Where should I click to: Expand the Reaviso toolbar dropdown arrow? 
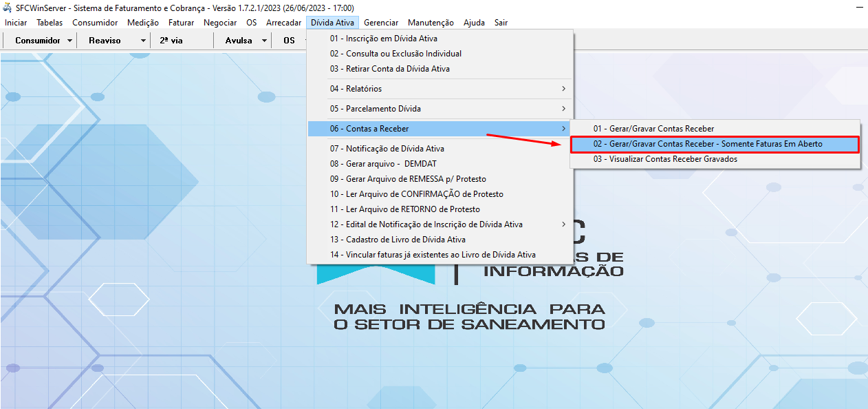[143, 41]
